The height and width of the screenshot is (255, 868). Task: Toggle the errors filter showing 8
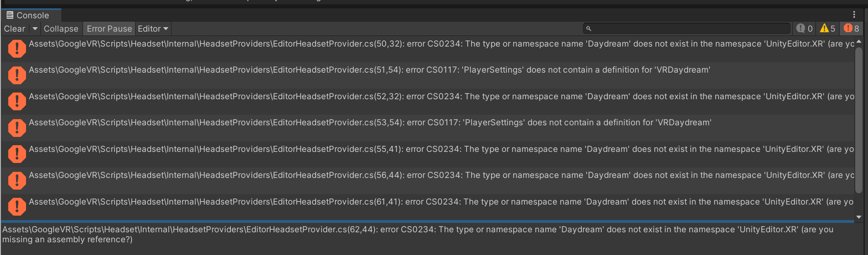click(851, 28)
